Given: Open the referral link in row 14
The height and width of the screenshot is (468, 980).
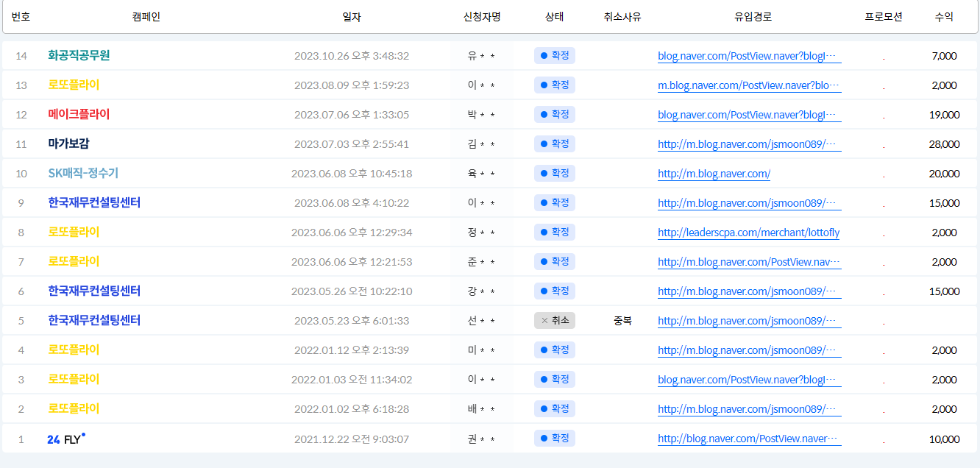Looking at the screenshot, I should pos(749,56).
